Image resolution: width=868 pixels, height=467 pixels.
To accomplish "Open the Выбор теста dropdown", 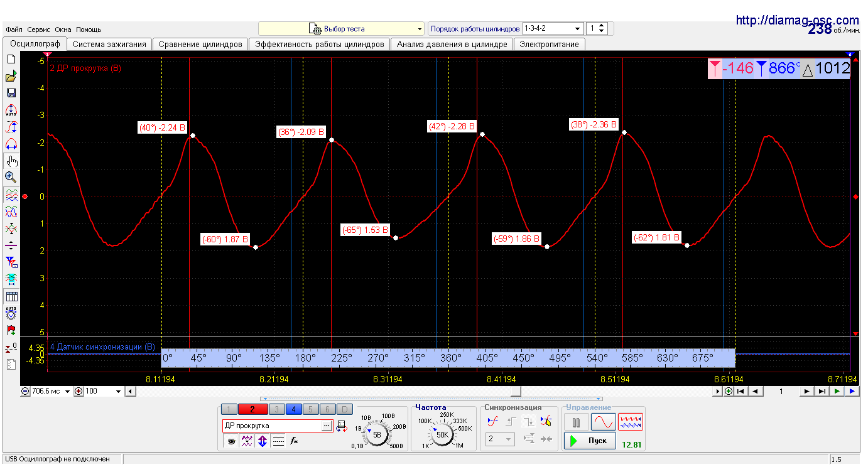I will click(x=342, y=29).
